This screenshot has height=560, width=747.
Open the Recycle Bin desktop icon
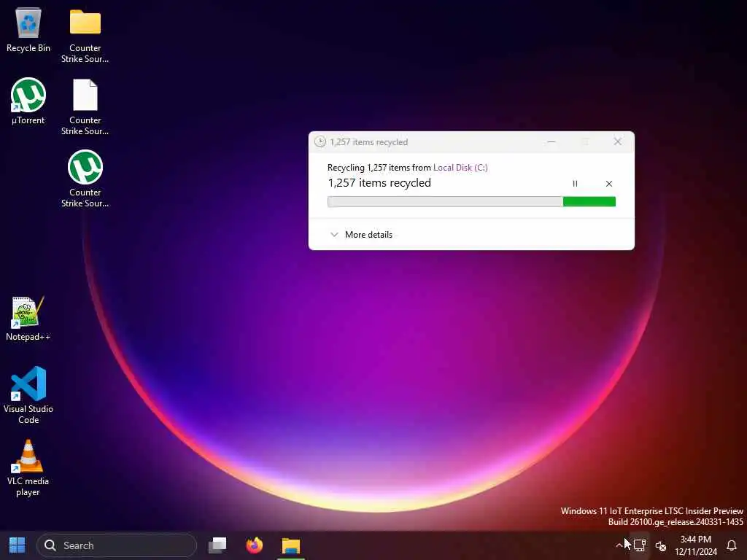[x=28, y=31]
